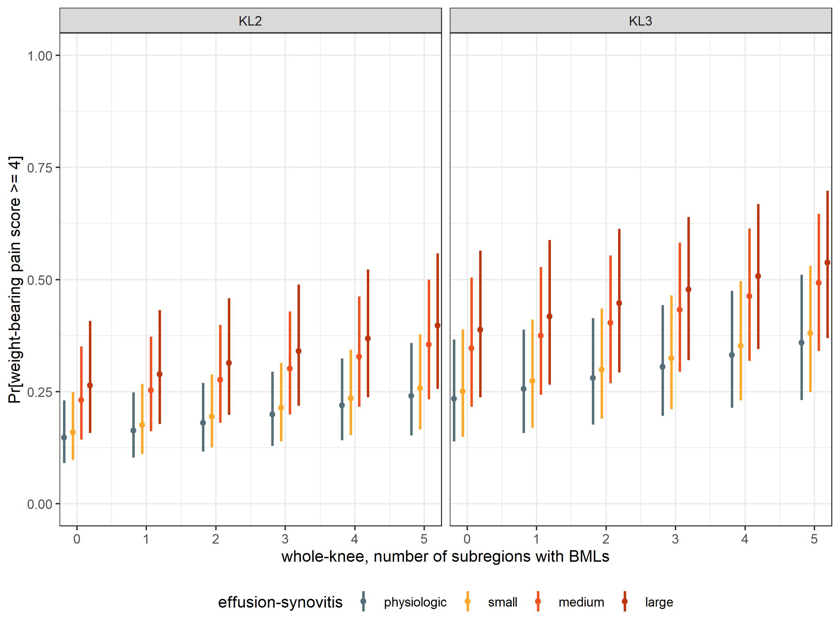
Task: Click the 0.75 y-axis tick label
Action: click(40, 167)
